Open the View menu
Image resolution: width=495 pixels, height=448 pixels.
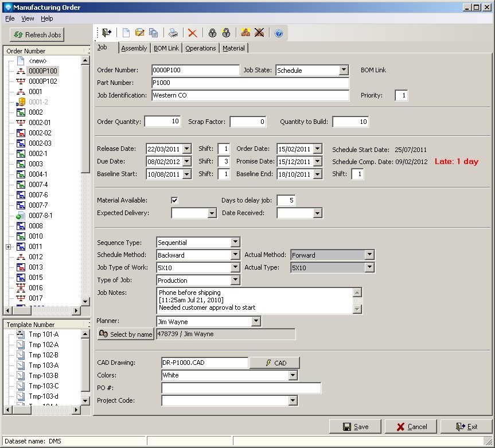point(28,18)
